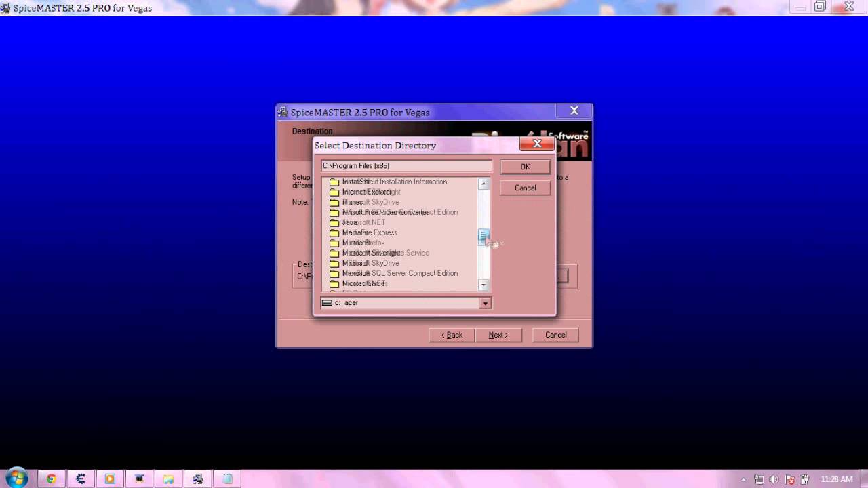Click the folder list scroll down arrow

(484, 285)
